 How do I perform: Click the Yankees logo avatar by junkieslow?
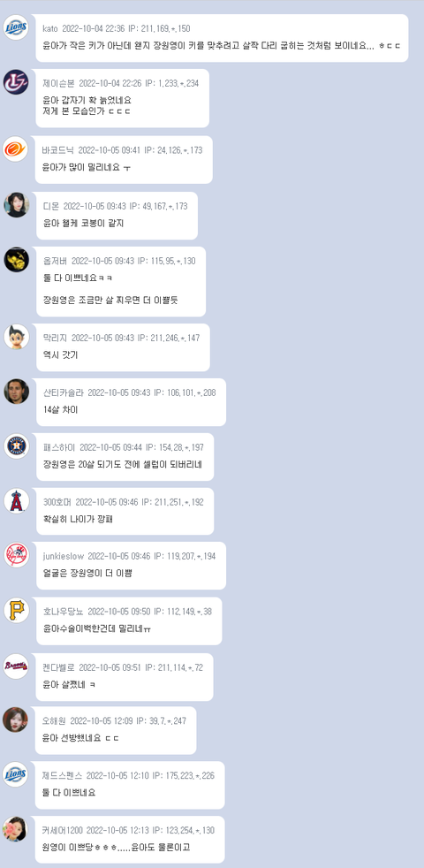tap(16, 555)
